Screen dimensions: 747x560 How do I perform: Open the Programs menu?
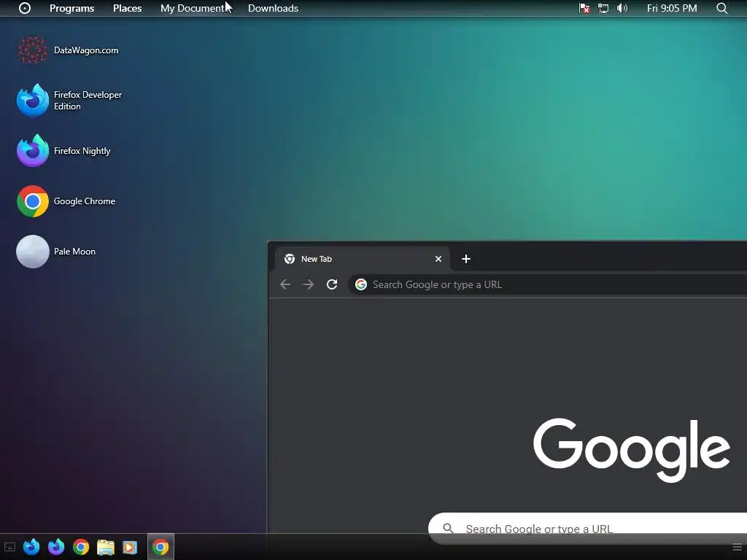[72, 8]
